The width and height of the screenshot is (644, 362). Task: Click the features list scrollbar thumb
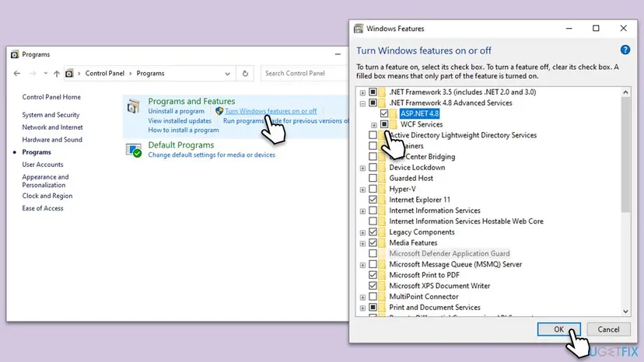point(625,155)
